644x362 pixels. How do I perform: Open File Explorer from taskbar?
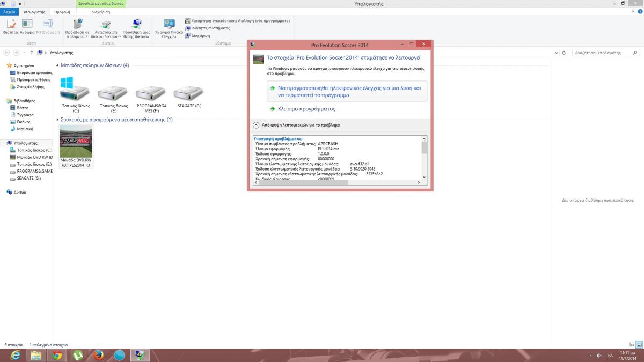tap(35, 355)
